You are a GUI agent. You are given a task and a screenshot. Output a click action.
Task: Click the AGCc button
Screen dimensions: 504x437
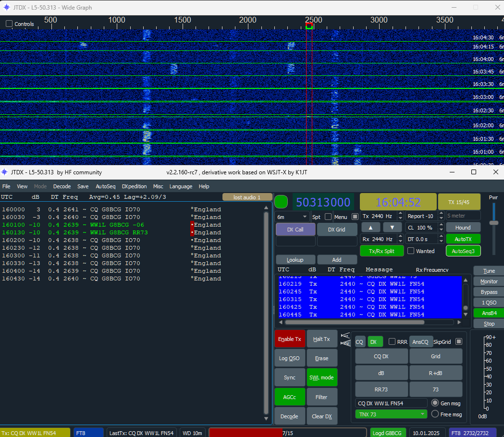pyautogui.click(x=289, y=397)
